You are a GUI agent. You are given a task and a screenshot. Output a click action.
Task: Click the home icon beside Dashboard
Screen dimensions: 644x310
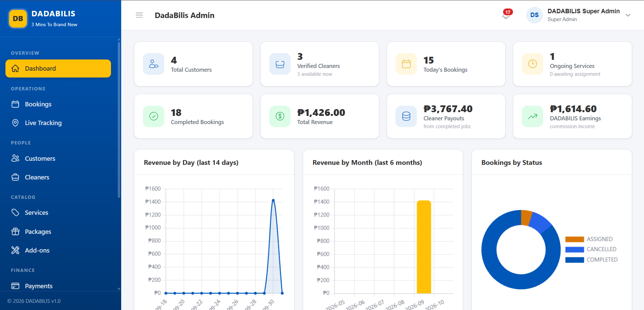tap(15, 68)
